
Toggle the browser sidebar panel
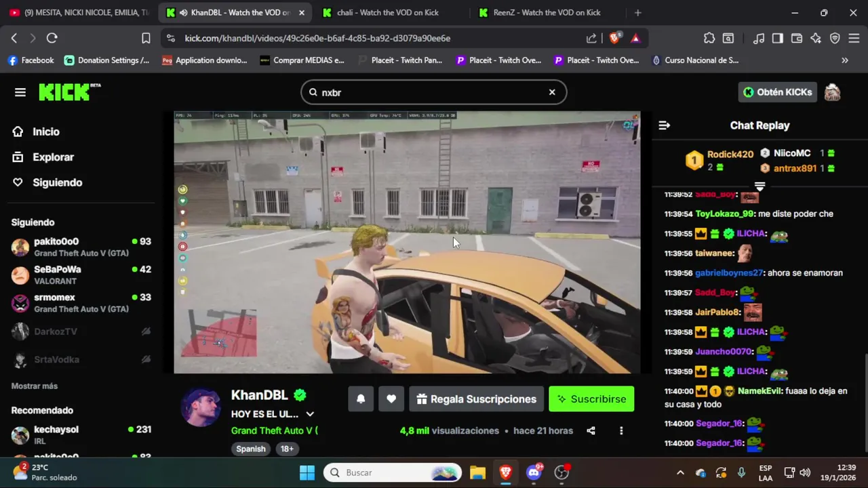[x=778, y=38]
